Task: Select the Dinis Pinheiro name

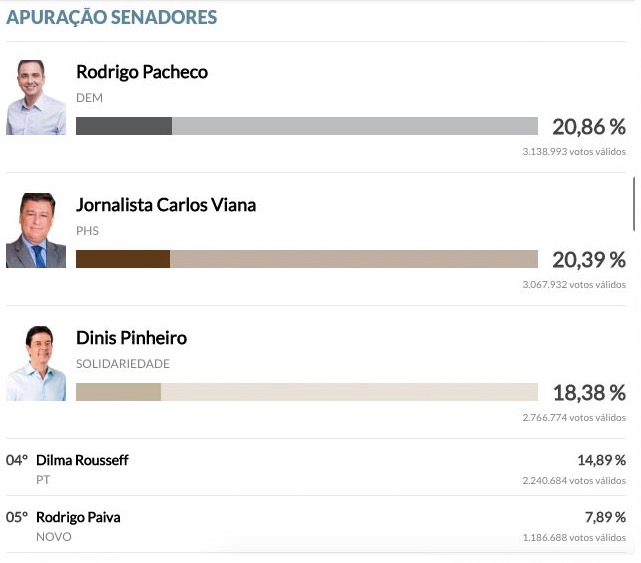Action: (131, 338)
